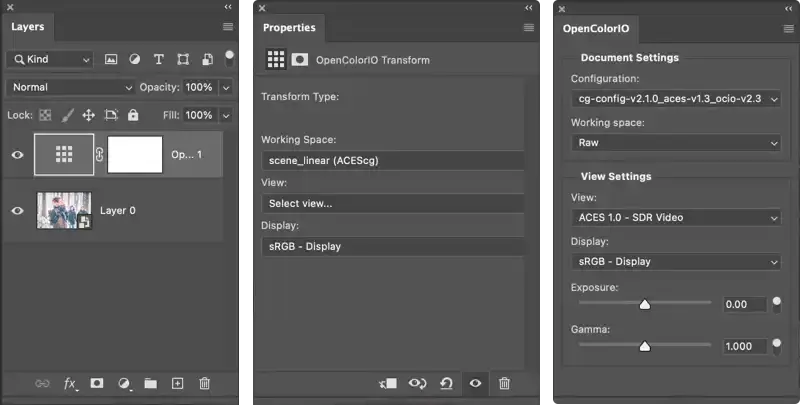Click the Gamma slider handle
Image resolution: width=800 pixels, height=405 pixels.
click(x=645, y=346)
